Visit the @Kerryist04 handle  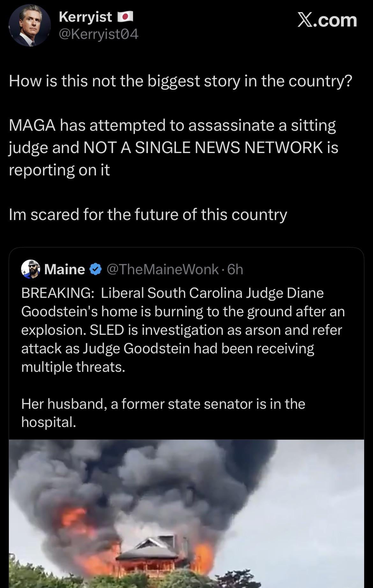tap(99, 34)
